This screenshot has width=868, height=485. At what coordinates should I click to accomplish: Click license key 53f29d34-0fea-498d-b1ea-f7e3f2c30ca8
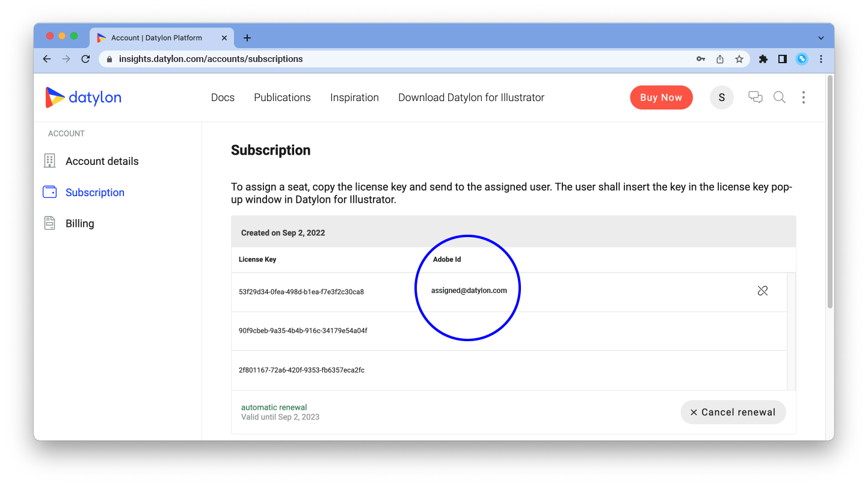301,292
